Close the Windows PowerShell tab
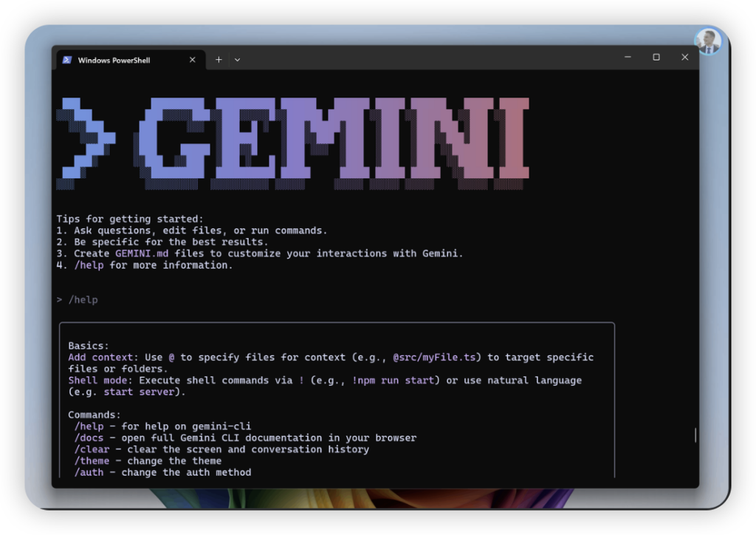The height and width of the screenshot is (535, 756). tap(193, 60)
